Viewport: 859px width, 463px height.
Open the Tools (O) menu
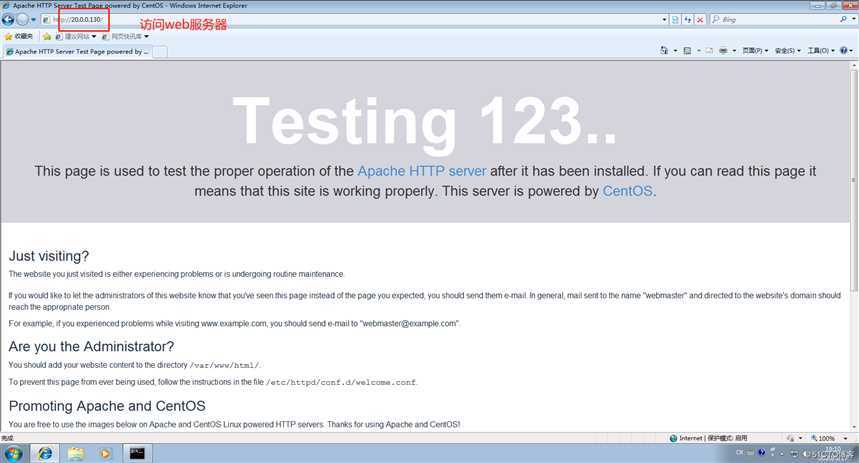click(x=821, y=50)
